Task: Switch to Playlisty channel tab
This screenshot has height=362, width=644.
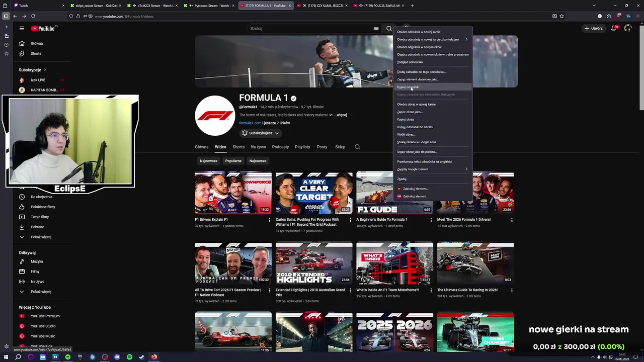Action: (302, 147)
